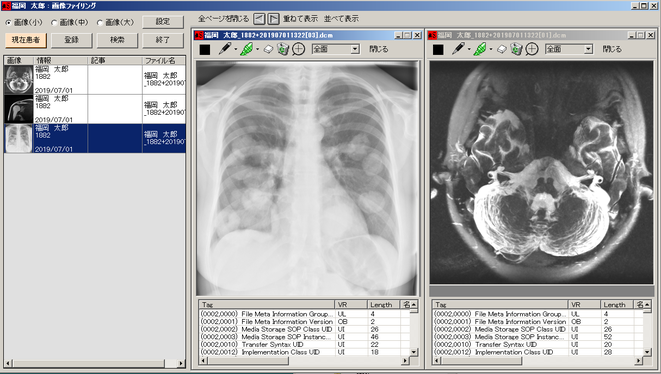Open the 全面 dropdown in chest X-ray window
Image resolution: width=661 pixels, height=374 pixels.
click(336, 49)
